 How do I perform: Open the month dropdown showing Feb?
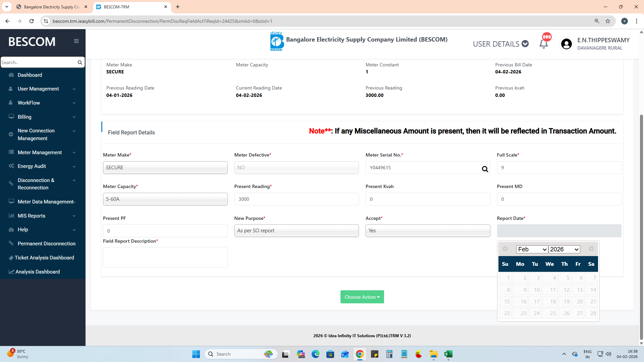tap(532, 249)
